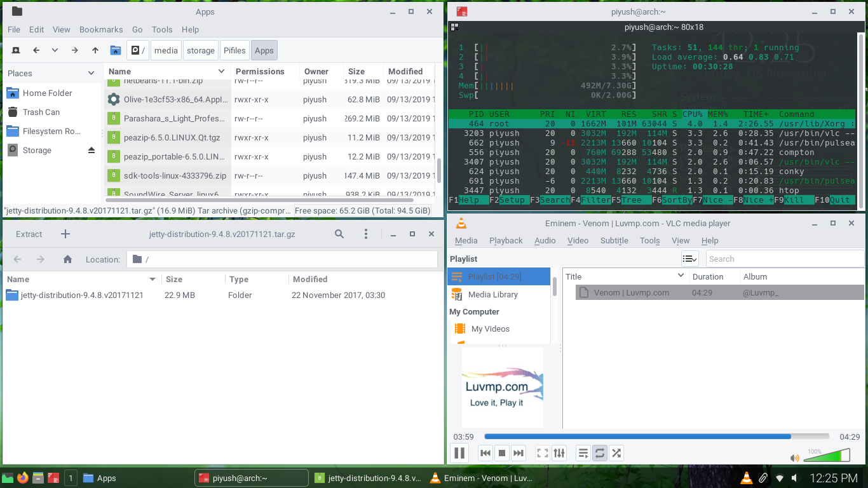The height and width of the screenshot is (488, 868).
Task: Select the Pifiles path segment button
Action: tap(234, 50)
